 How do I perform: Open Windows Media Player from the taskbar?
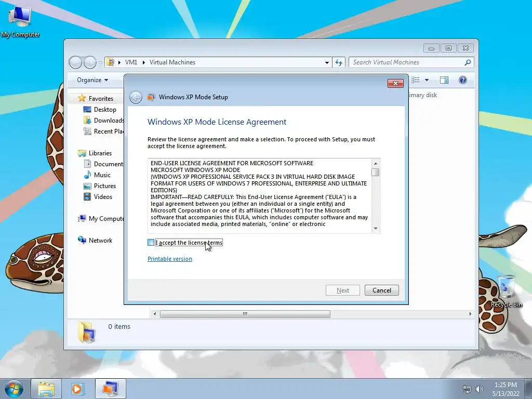point(78,389)
